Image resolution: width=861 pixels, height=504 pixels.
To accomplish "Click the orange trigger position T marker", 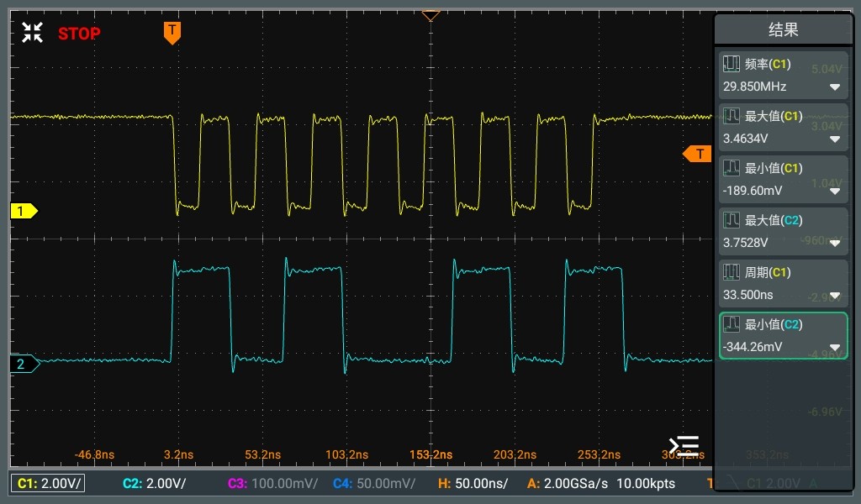I will (172, 32).
